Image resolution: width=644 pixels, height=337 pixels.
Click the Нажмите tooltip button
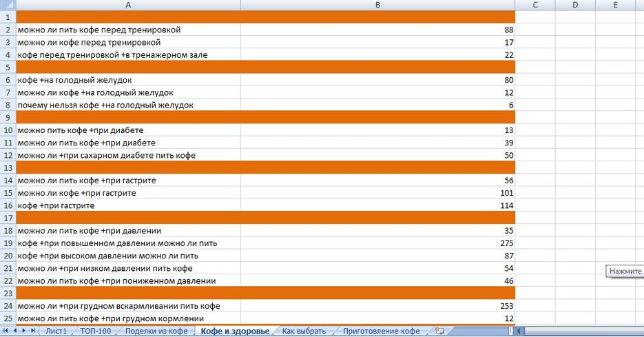(625, 272)
